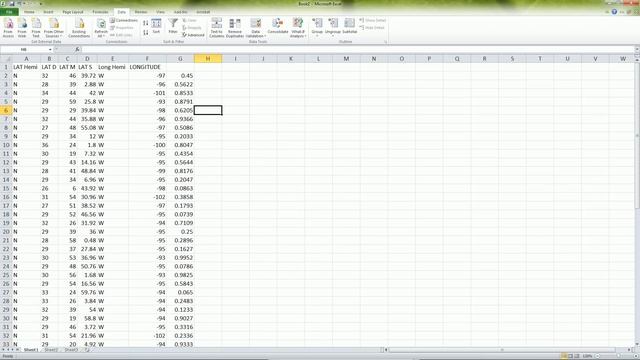Select column H header
The width and height of the screenshot is (640, 360).
tap(208, 59)
